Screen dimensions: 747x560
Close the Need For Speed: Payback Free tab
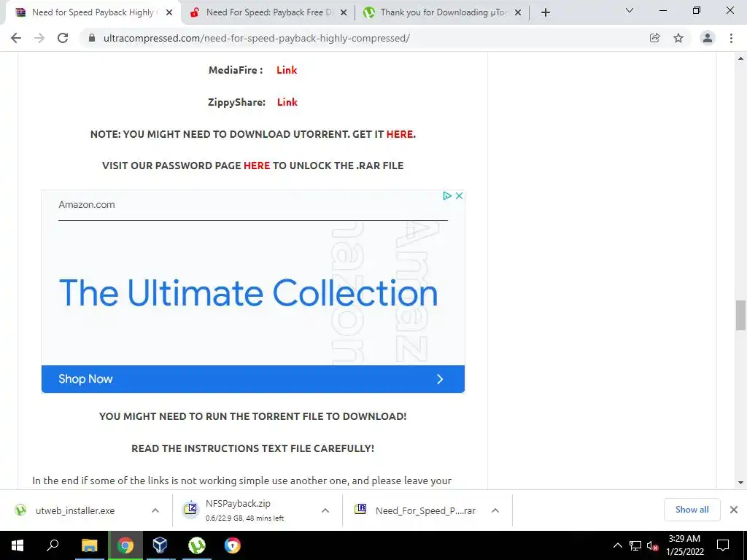point(344,13)
